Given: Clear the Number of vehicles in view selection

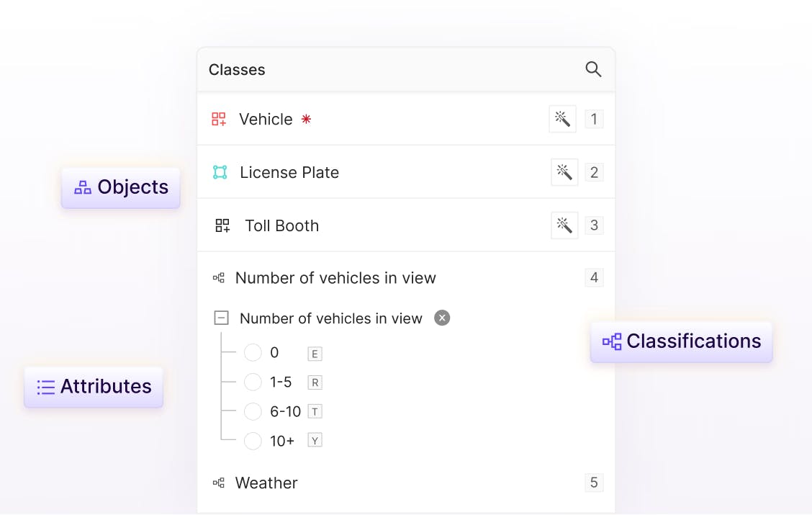Looking at the screenshot, I should tap(442, 318).
